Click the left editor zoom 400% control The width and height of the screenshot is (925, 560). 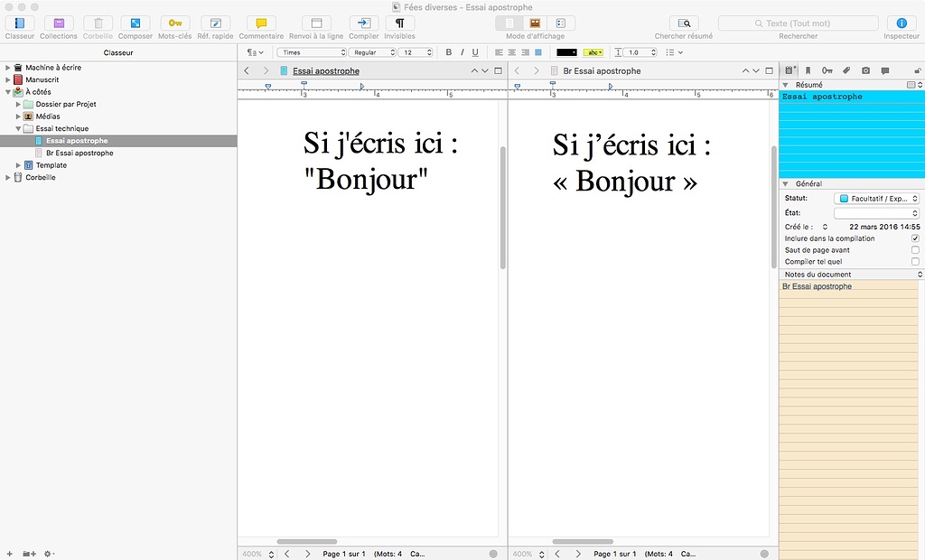coord(258,554)
